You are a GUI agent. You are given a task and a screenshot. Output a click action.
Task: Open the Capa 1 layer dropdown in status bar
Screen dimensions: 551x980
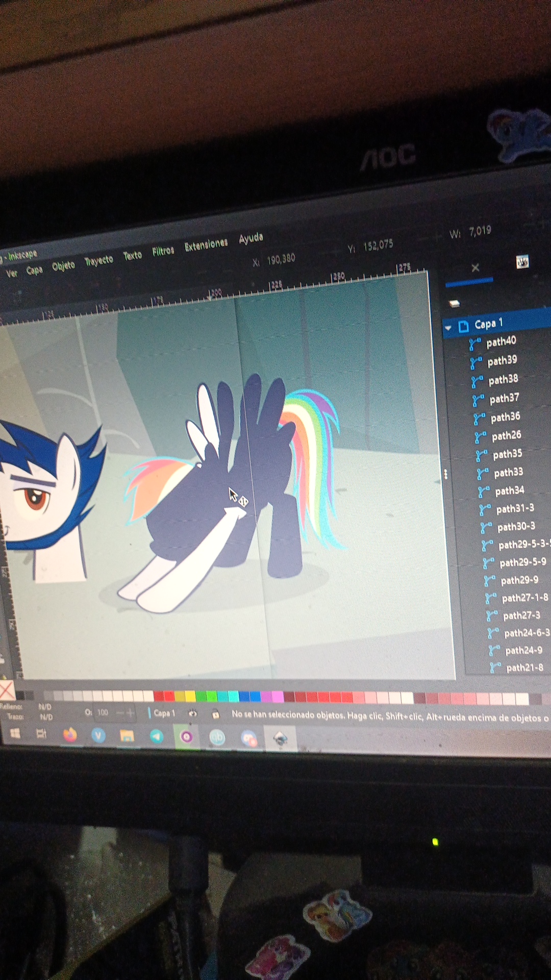(164, 713)
